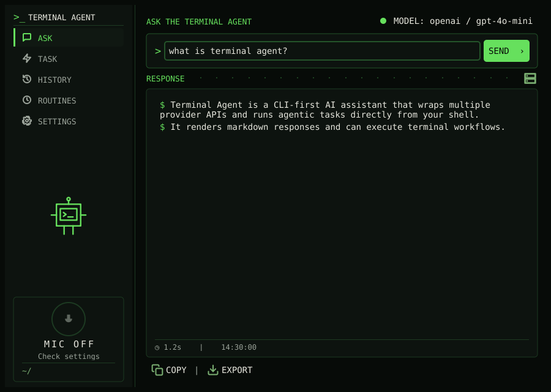Click the RESPONSE section heading
551x392 pixels.
tap(165, 78)
